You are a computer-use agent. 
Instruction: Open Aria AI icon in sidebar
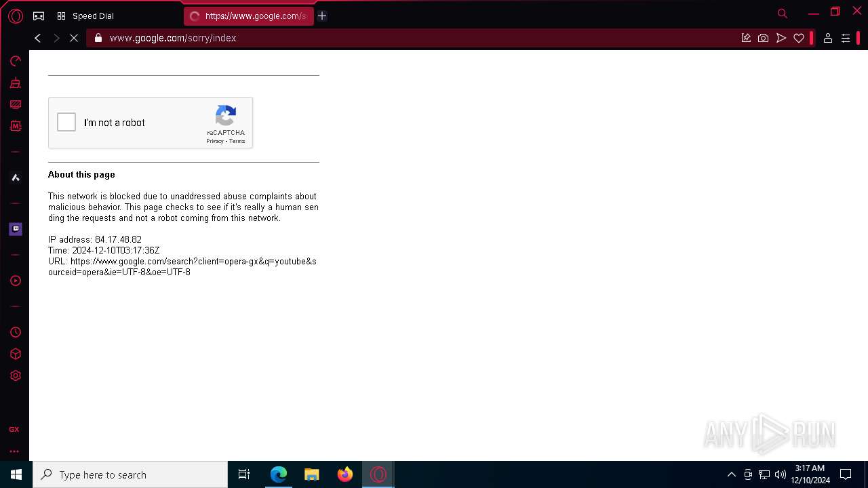(15, 178)
